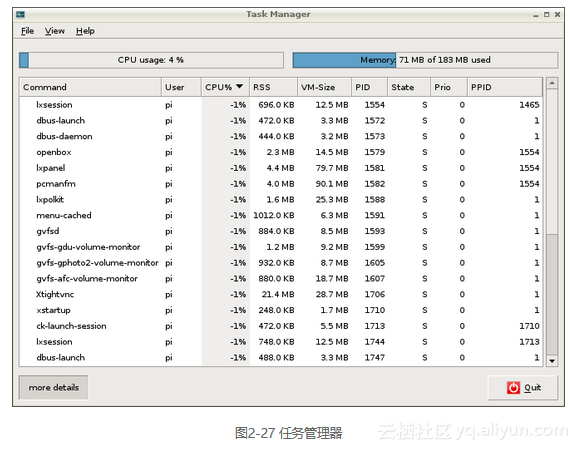Sort by the VM-Size column header
Image resolution: width=579 pixels, height=451 pixels.
(x=324, y=87)
